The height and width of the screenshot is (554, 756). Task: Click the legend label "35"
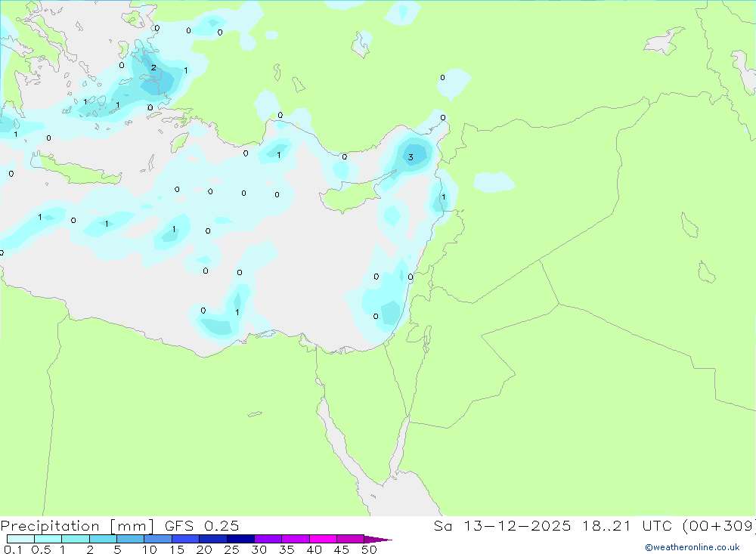(287, 549)
